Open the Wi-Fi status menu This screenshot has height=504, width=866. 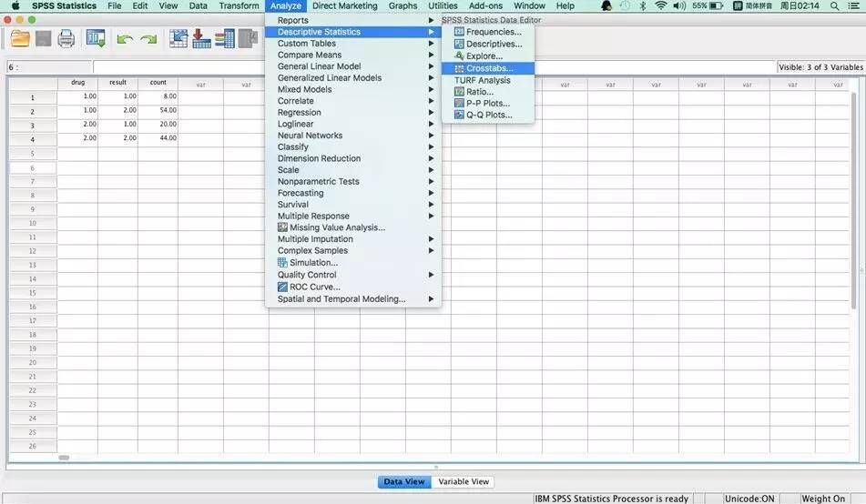point(660,6)
